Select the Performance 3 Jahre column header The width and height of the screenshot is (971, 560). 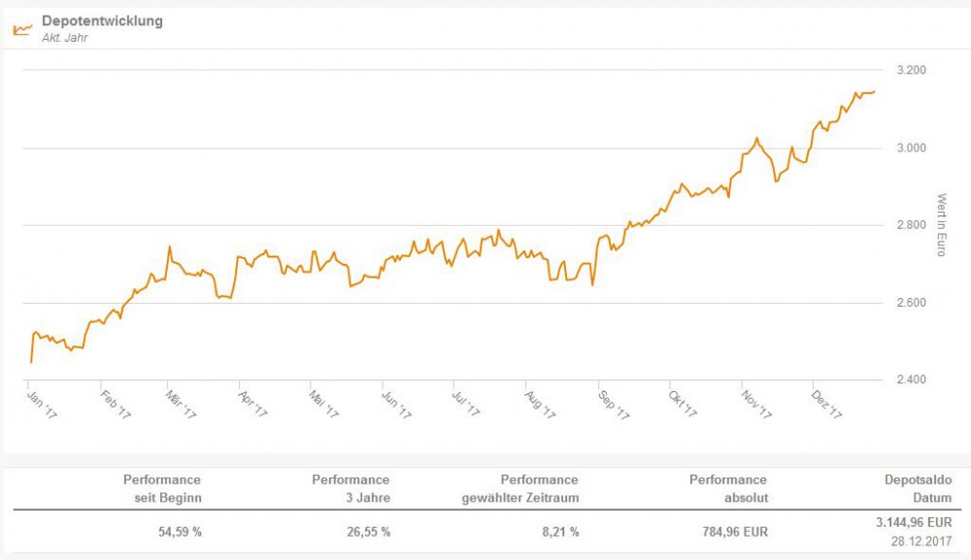tap(350, 488)
